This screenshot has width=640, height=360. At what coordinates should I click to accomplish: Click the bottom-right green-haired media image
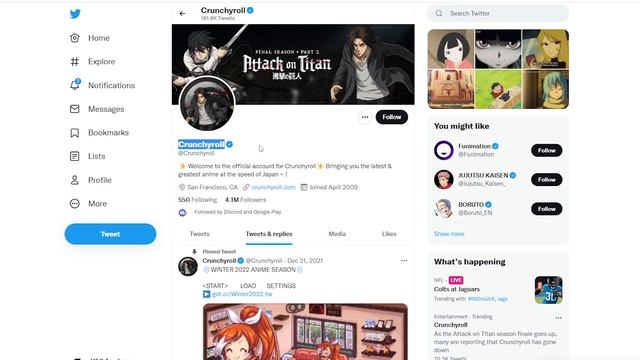[546, 89]
